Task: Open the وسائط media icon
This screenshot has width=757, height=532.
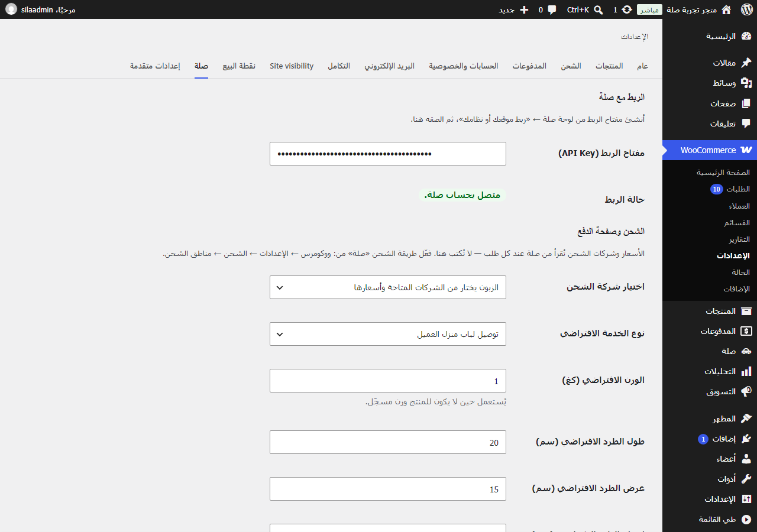Action: pos(746,83)
